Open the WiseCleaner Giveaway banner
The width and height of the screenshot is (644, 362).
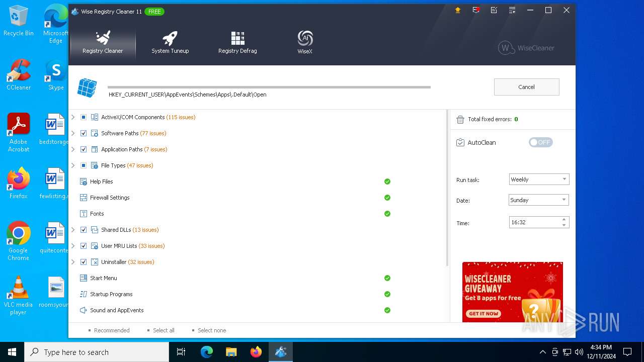(512, 292)
